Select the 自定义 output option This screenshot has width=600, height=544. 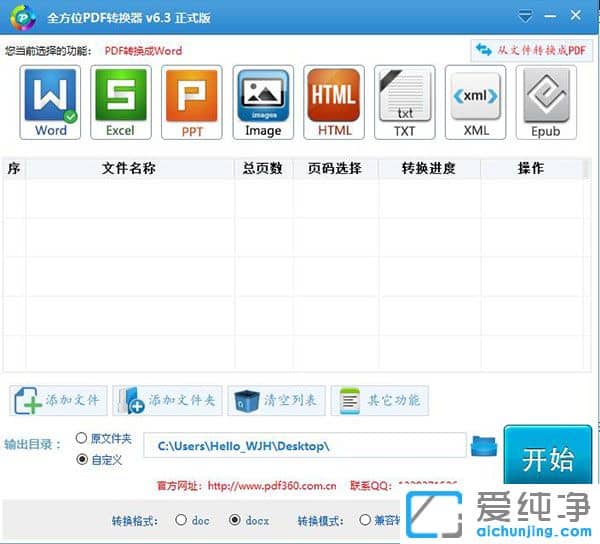tap(82, 459)
